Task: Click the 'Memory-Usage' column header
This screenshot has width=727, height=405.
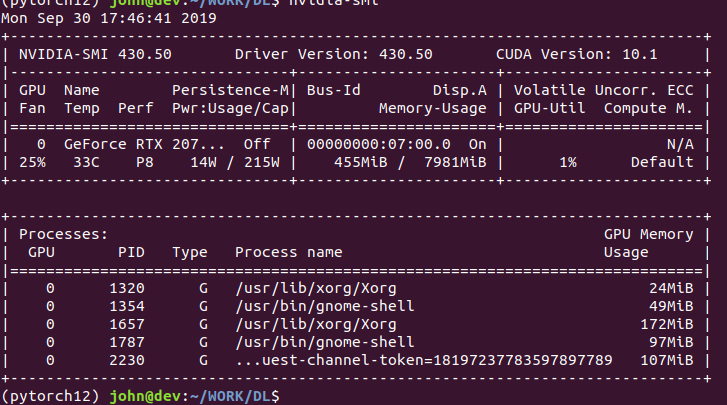Action: point(433,108)
